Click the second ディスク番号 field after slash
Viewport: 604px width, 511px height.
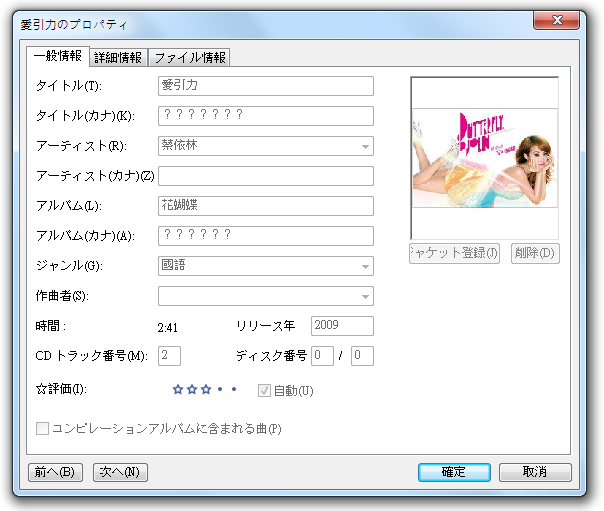click(x=362, y=356)
